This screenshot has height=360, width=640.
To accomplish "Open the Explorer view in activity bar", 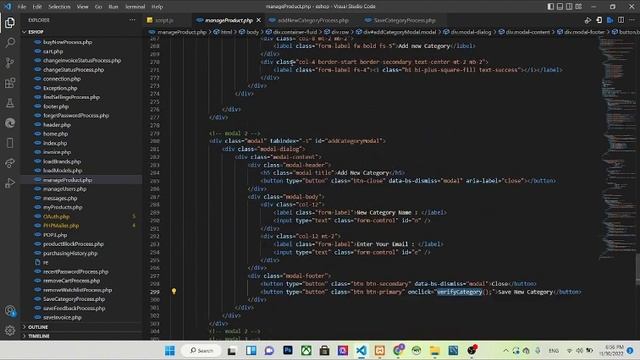I will [x=10, y=22].
